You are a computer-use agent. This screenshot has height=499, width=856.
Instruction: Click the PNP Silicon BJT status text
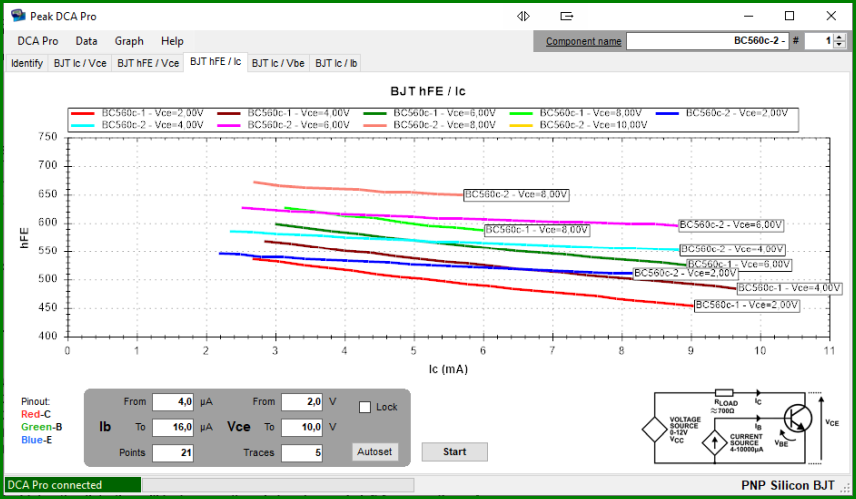pos(787,485)
